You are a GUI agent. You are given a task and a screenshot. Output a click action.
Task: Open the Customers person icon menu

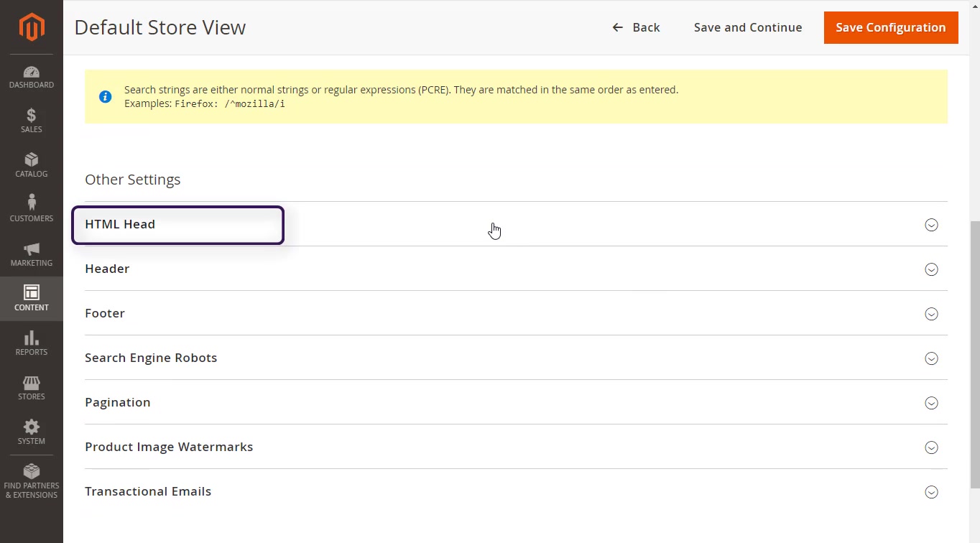click(32, 210)
